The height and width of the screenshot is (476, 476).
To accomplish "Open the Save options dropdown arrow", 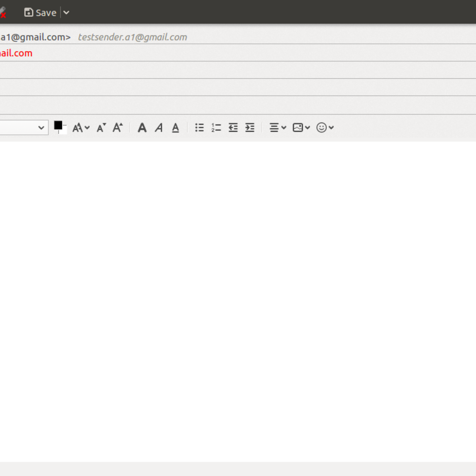I will [66, 13].
